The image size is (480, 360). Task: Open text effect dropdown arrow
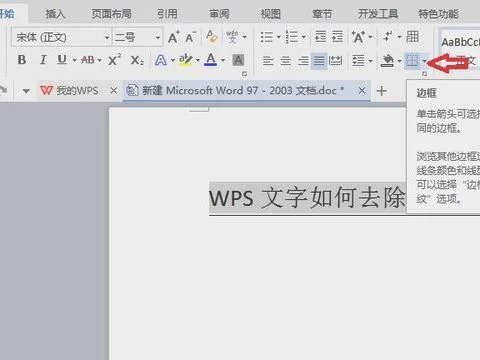(x=173, y=61)
